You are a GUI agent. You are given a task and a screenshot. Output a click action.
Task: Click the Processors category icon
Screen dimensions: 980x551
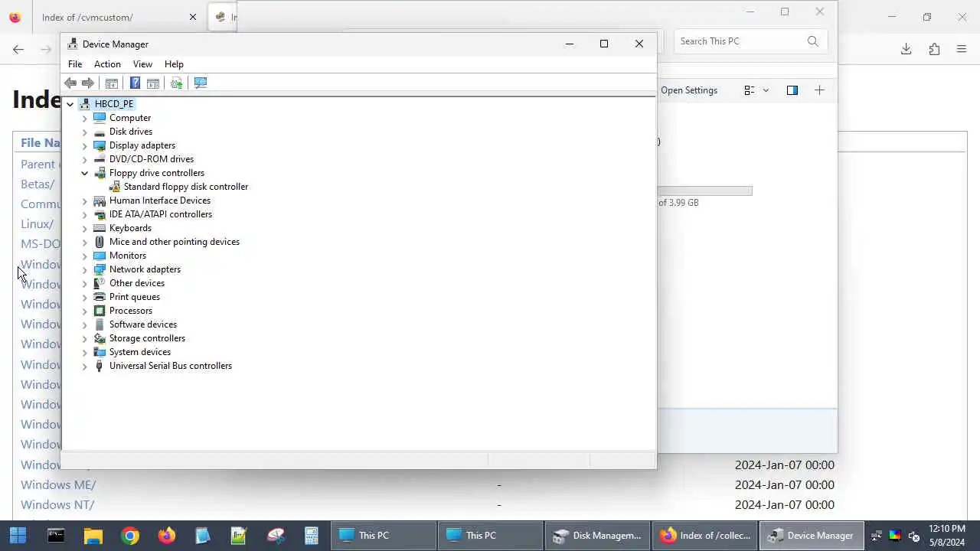(100, 311)
